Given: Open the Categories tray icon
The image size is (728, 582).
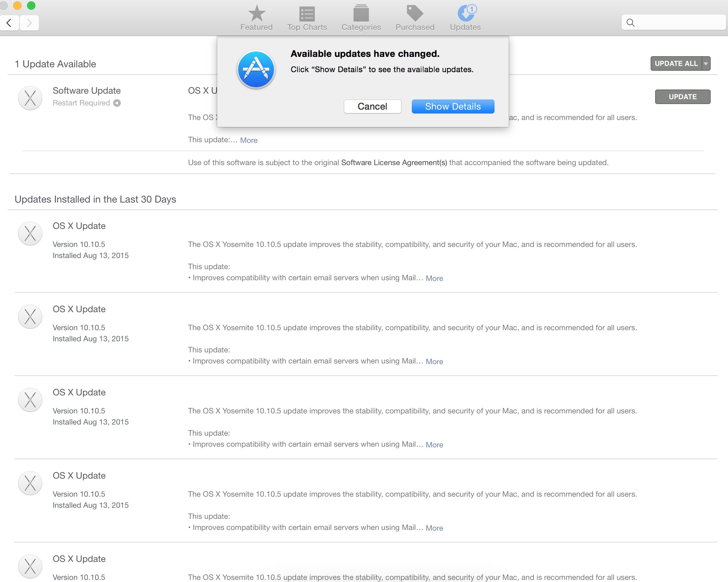Looking at the screenshot, I should click(x=361, y=14).
